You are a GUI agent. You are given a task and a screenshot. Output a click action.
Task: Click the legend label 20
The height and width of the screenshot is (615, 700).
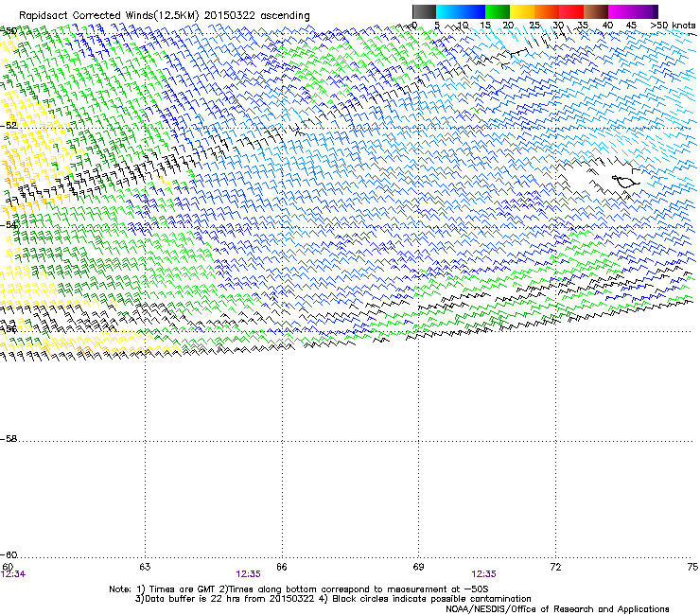(508, 26)
